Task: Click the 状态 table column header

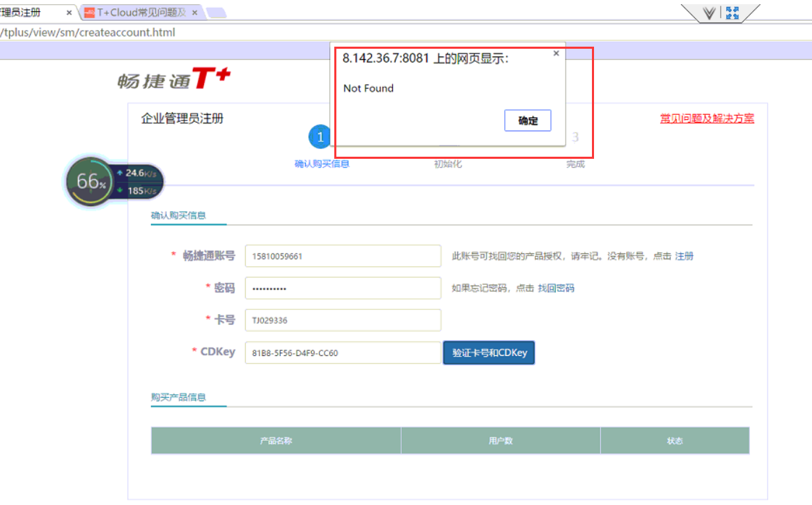Action: [x=675, y=441]
